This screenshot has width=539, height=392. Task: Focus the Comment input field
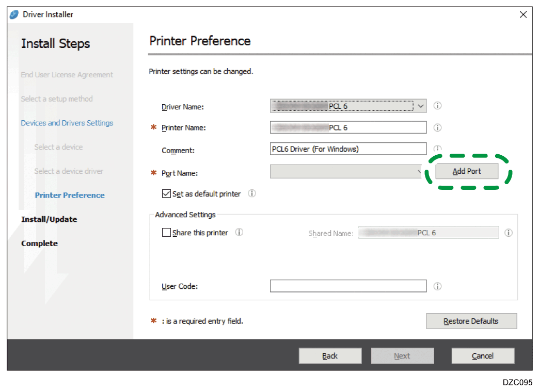(x=348, y=149)
